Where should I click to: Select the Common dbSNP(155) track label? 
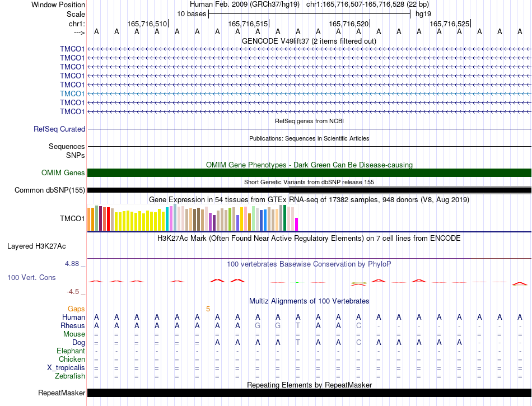coord(49,190)
